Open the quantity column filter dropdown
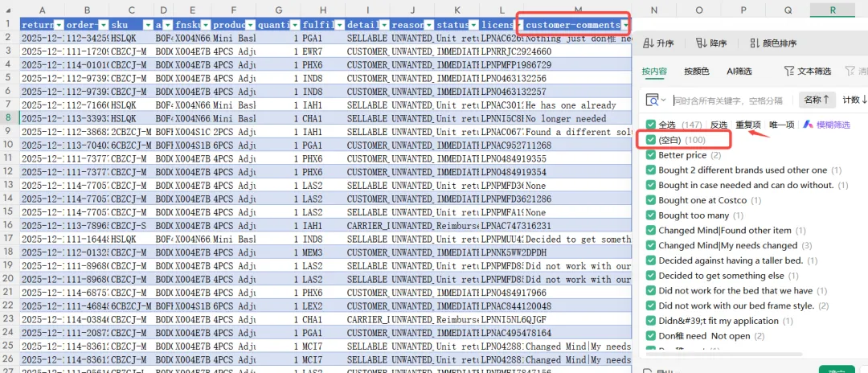 (295, 26)
